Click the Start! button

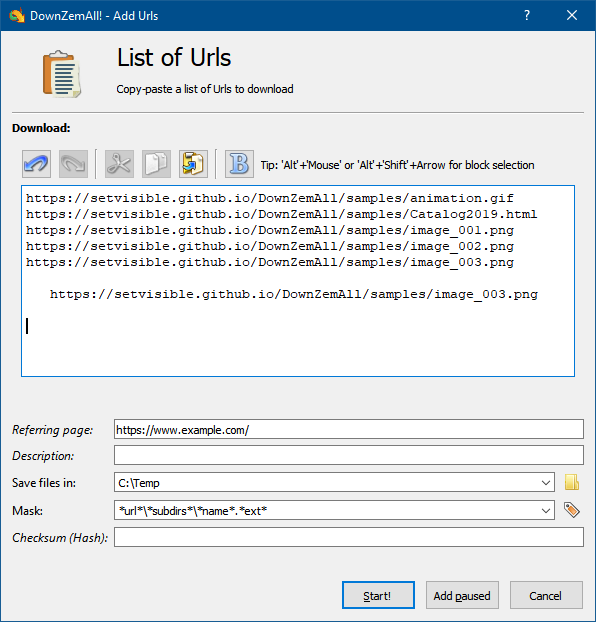[378, 595]
